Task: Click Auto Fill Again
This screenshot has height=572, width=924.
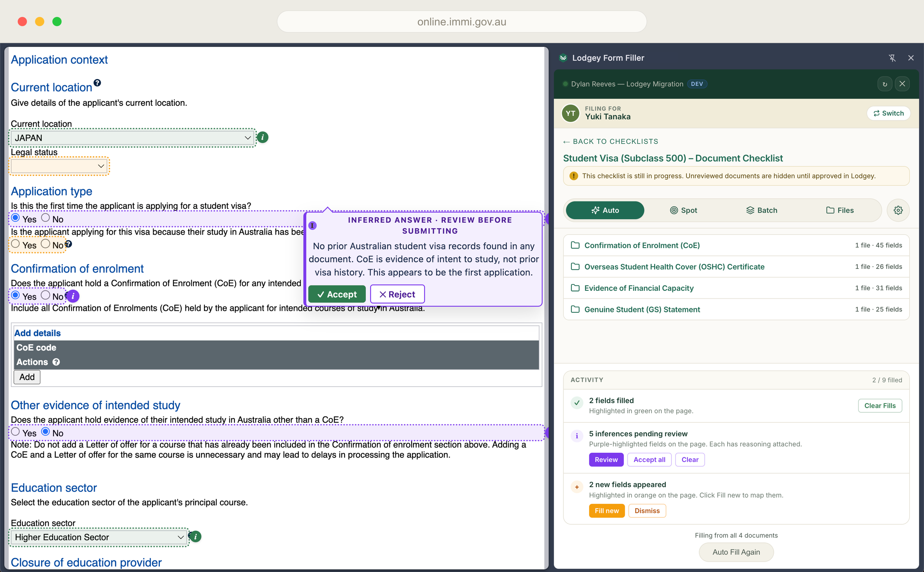Action: [x=736, y=552]
